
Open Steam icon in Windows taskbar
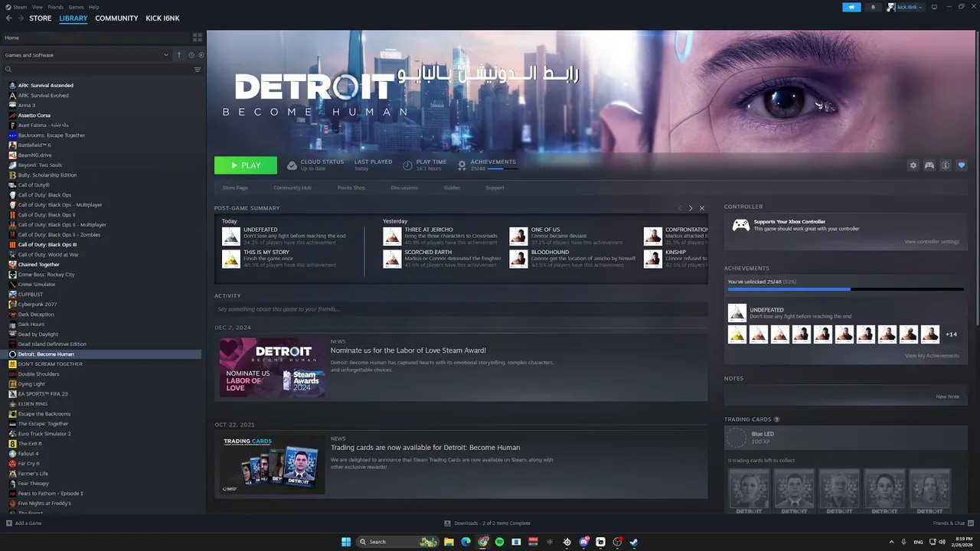[x=634, y=542]
